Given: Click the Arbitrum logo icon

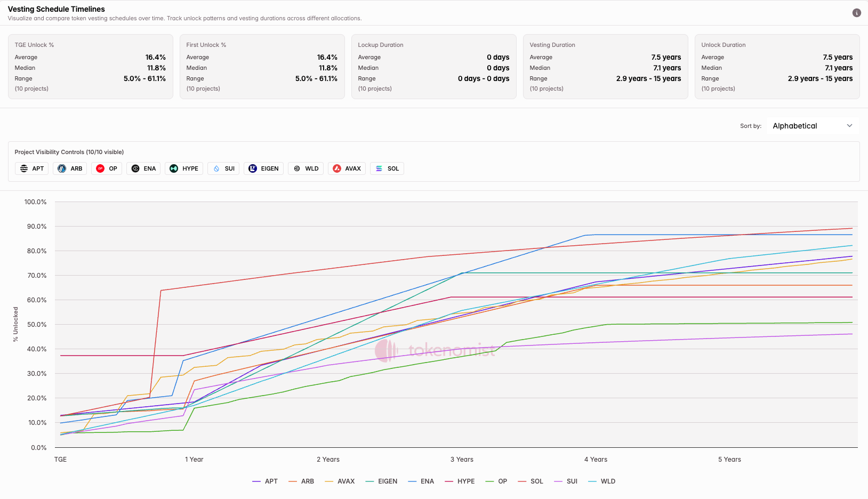Looking at the screenshot, I should [62, 168].
